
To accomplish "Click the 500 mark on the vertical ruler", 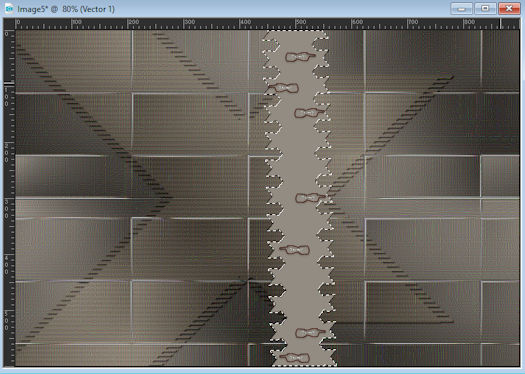I will click(x=6, y=321).
